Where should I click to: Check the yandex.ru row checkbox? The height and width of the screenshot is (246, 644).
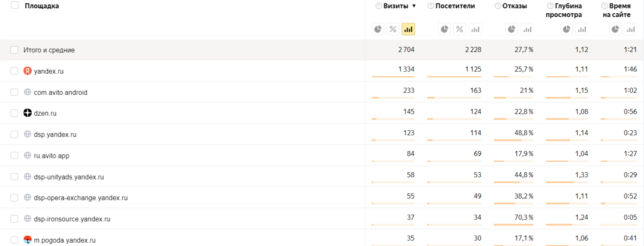[15, 71]
